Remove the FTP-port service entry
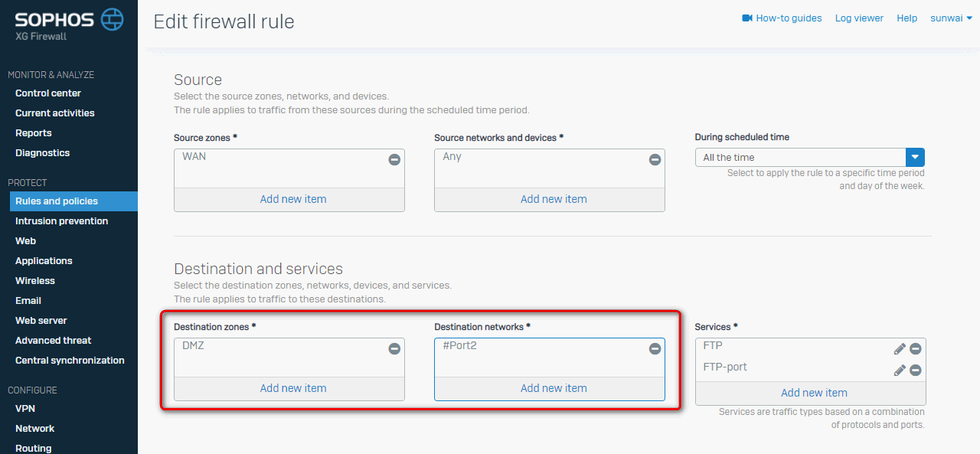Image resolution: width=980 pixels, height=454 pixels. (x=916, y=371)
